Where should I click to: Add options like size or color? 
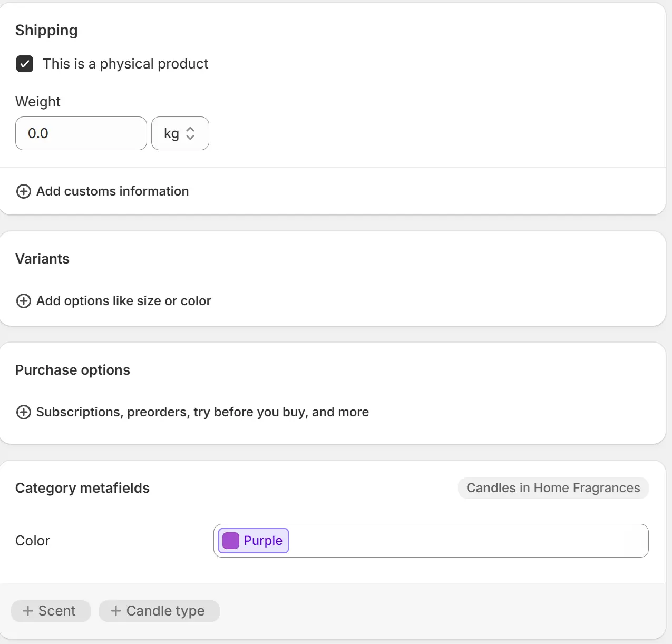click(x=123, y=301)
